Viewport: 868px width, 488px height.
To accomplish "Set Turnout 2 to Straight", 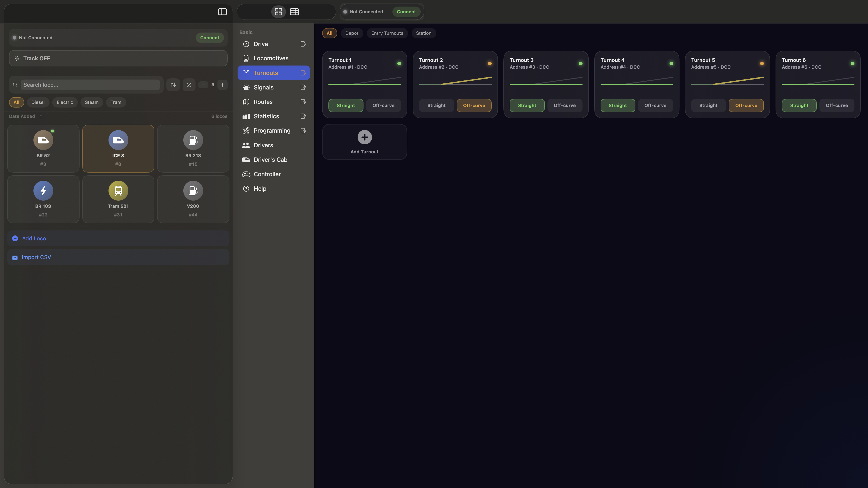I will [x=436, y=106].
